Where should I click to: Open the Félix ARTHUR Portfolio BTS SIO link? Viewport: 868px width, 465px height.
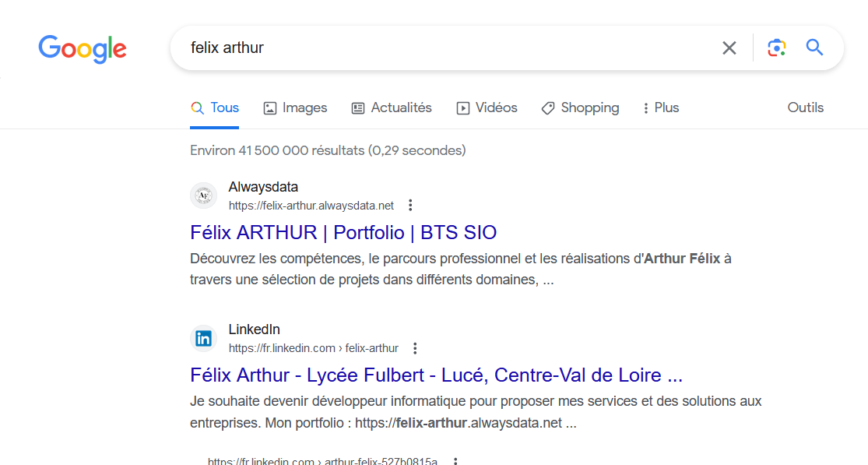pyautogui.click(x=343, y=232)
